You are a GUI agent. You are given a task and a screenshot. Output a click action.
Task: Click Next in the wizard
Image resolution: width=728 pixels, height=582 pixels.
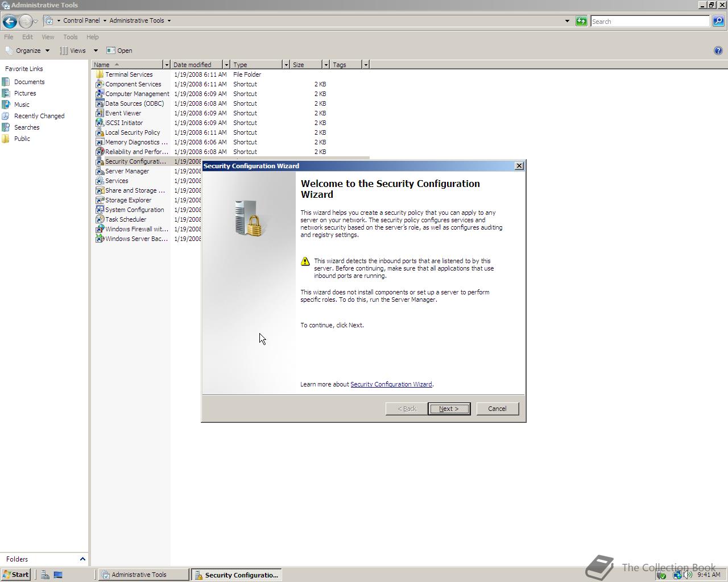click(x=449, y=409)
